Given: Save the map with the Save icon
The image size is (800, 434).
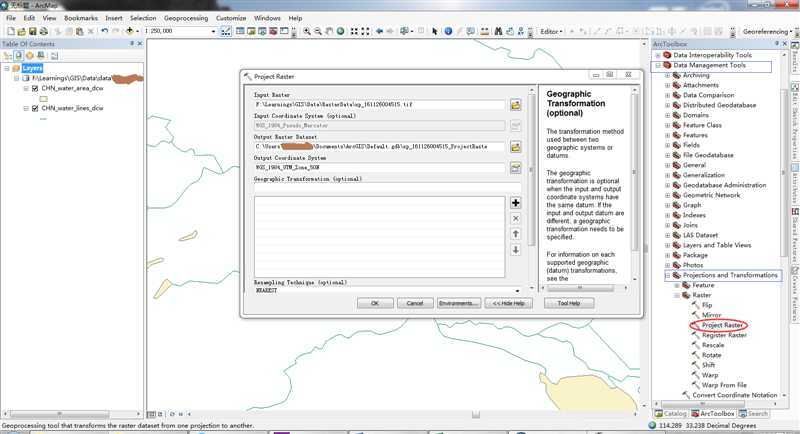Looking at the screenshot, I should click(x=33, y=31).
